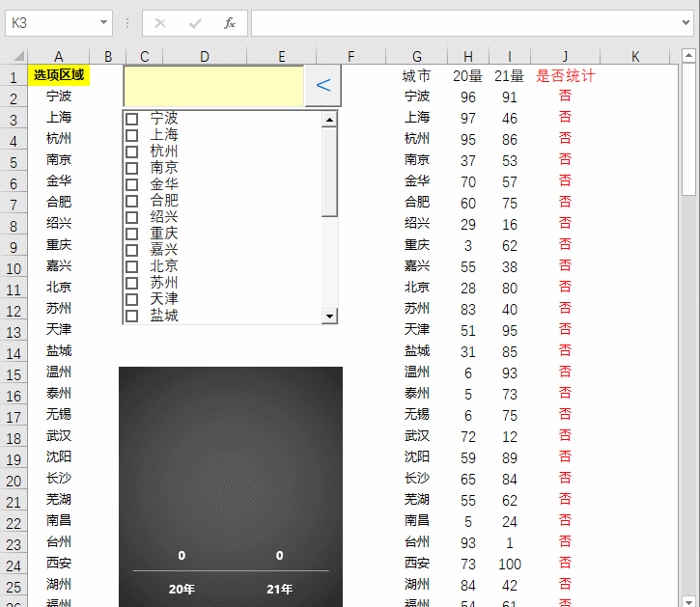Click the list box scroll-down arrow
700x607 pixels.
pyautogui.click(x=329, y=316)
